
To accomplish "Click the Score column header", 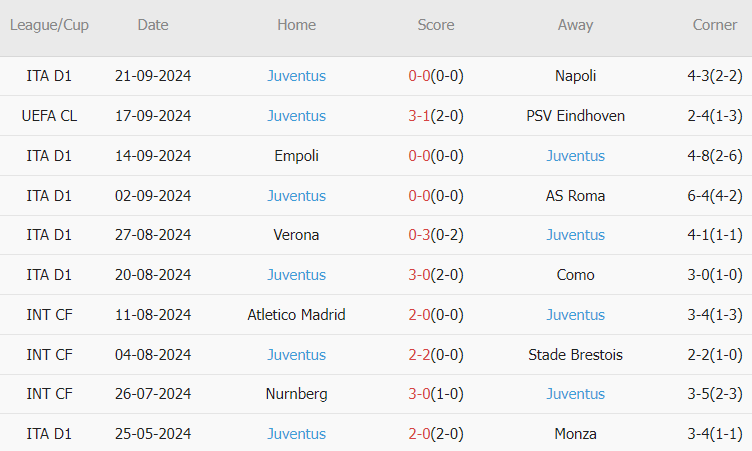I will coord(436,25).
